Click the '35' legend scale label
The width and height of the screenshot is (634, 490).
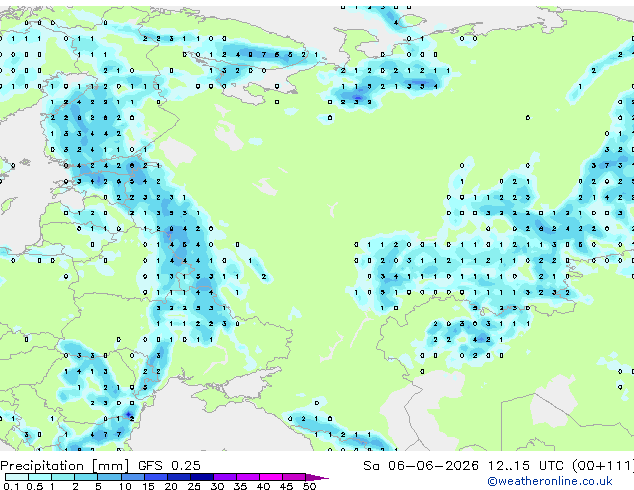point(240,486)
